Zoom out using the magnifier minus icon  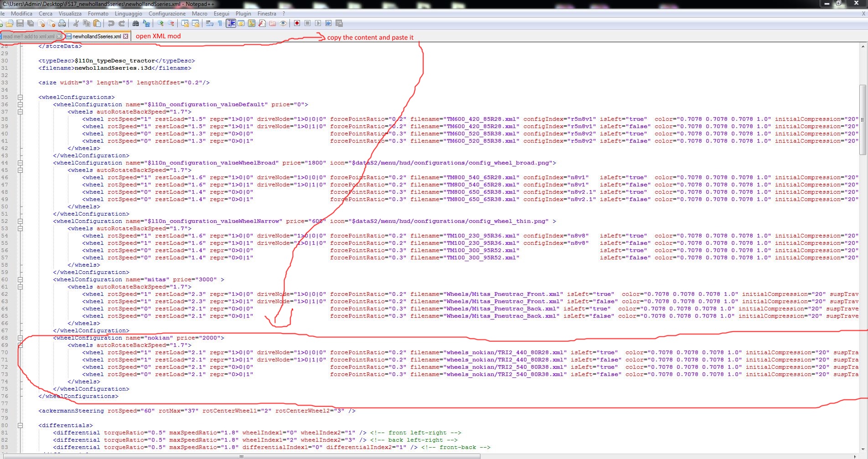[170, 23]
